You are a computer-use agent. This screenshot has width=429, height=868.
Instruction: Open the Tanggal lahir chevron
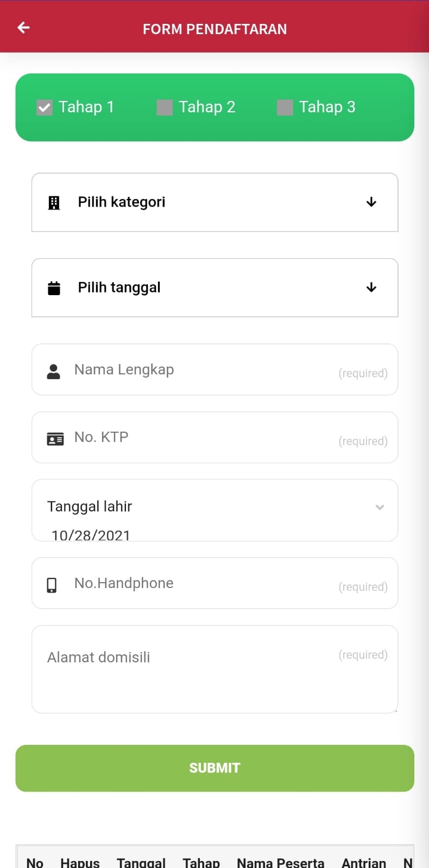tap(380, 507)
